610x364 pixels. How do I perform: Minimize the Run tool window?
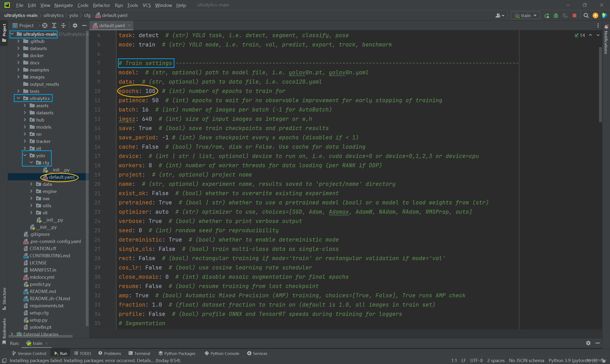[598, 343]
